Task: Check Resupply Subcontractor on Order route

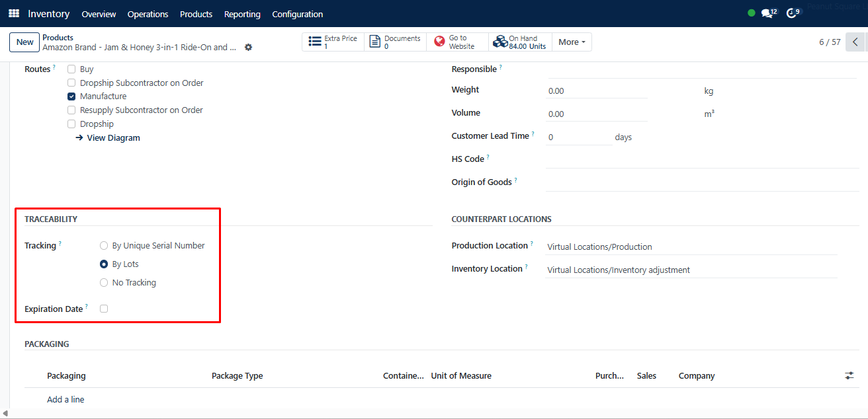Action: click(71, 110)
